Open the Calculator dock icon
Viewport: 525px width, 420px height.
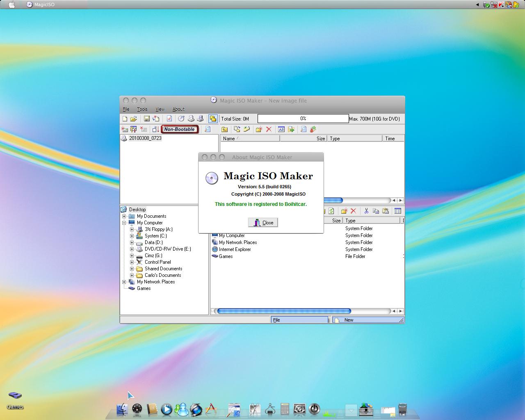coord(285,409)
